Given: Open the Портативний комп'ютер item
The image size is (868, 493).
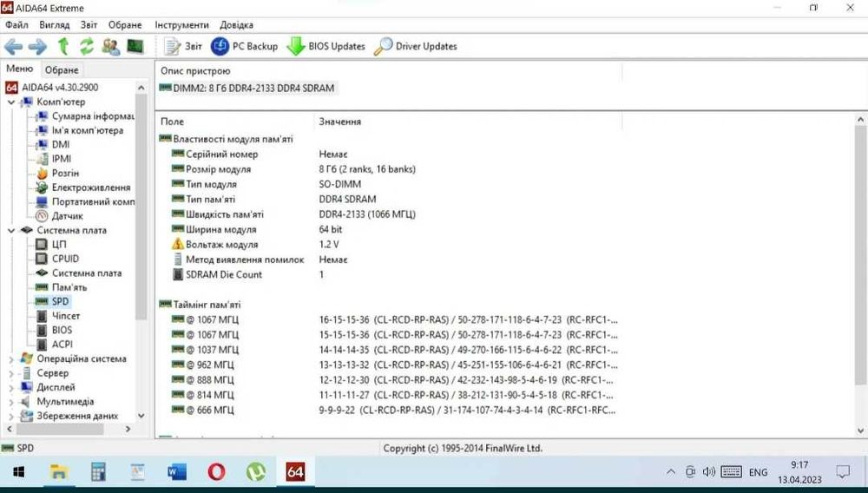Looking at the screenshot, I should pyautogui.click(x=85, y=202).
